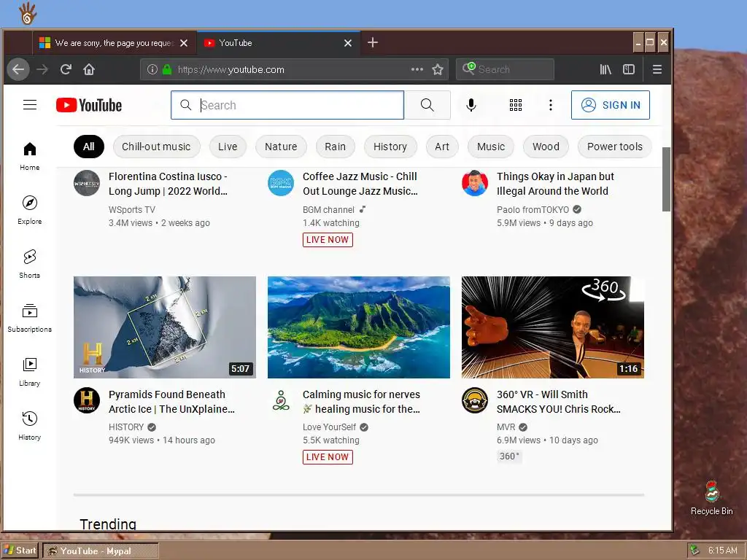The width and height of the screenshot is (747, 560).
Task: Select the All filter chip
Action: coord(88,147)
